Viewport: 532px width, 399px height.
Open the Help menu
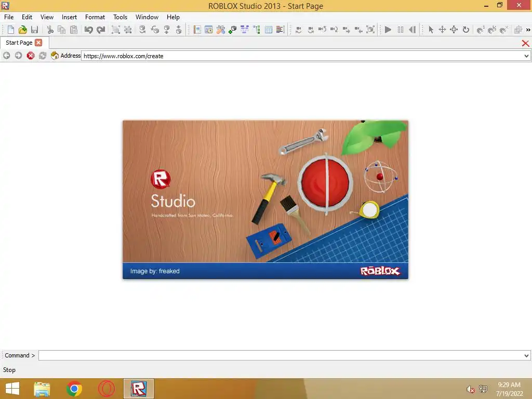point(173,17)
